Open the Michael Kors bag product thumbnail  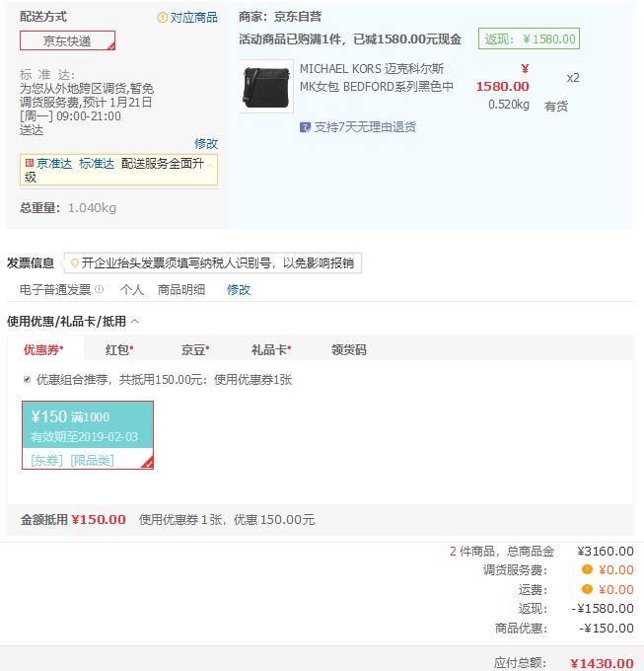265,86
